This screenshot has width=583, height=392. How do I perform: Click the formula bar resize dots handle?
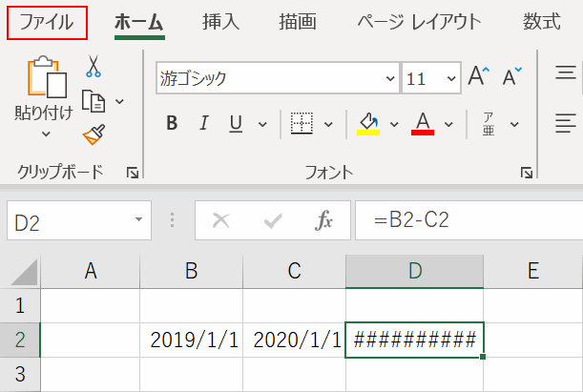click(172, 220)
